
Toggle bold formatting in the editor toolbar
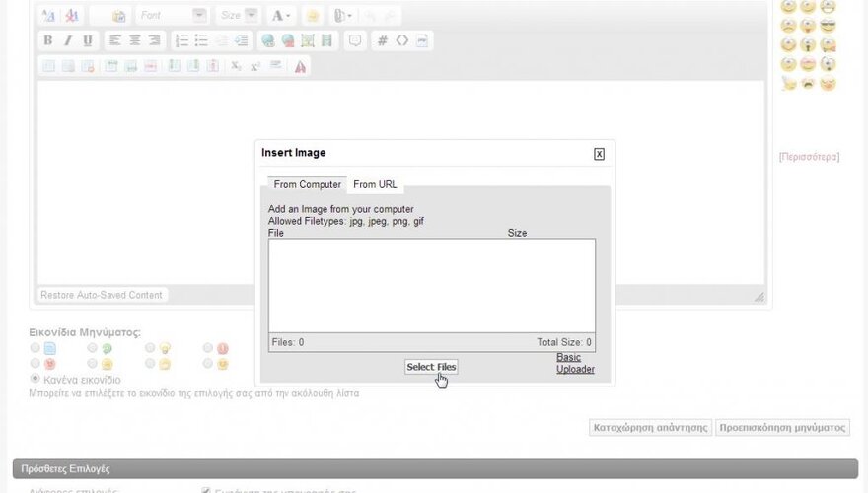tap(48, 41)
